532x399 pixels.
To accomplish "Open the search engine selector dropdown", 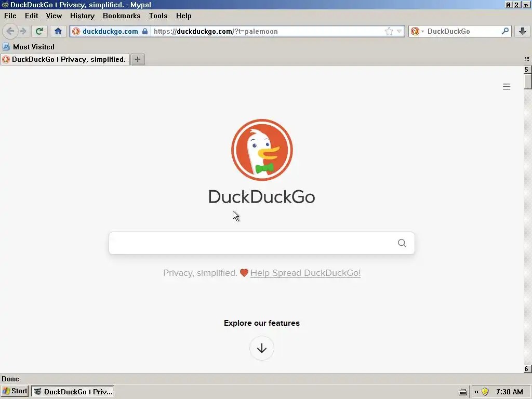I will (417, 31).
